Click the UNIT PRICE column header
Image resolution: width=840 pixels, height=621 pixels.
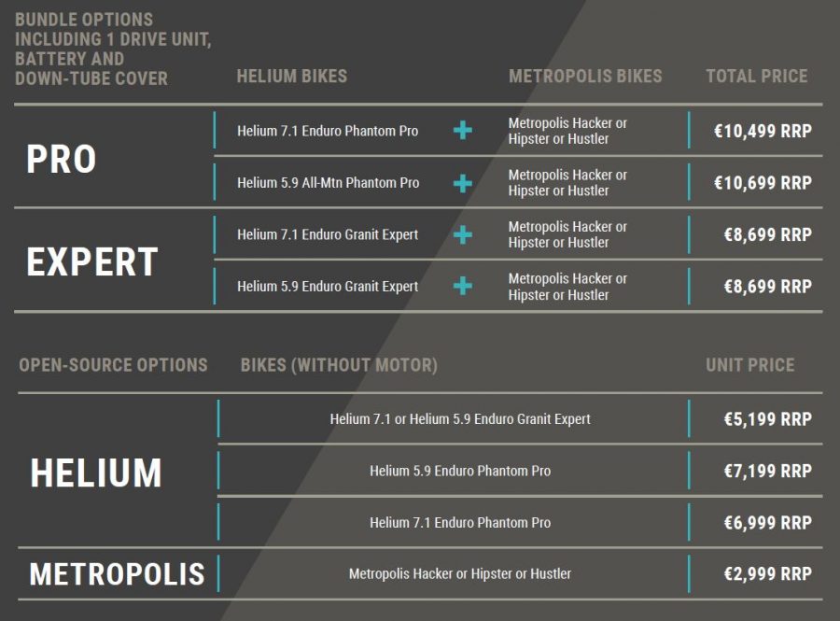pos(750,365)
